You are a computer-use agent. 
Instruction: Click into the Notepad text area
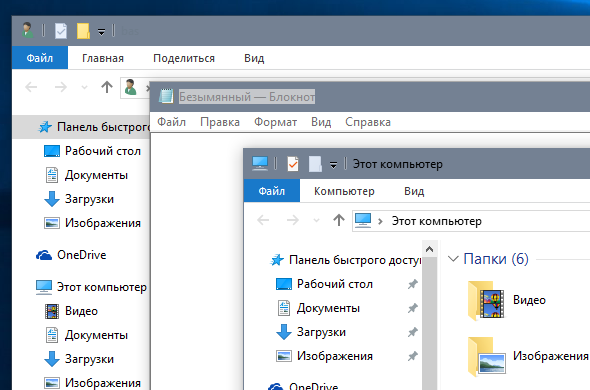click(197, 260)
